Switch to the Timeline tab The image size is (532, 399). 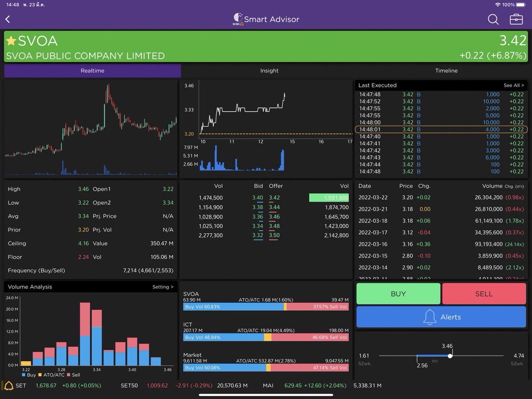pyautogui.click(x=446, y=70)
